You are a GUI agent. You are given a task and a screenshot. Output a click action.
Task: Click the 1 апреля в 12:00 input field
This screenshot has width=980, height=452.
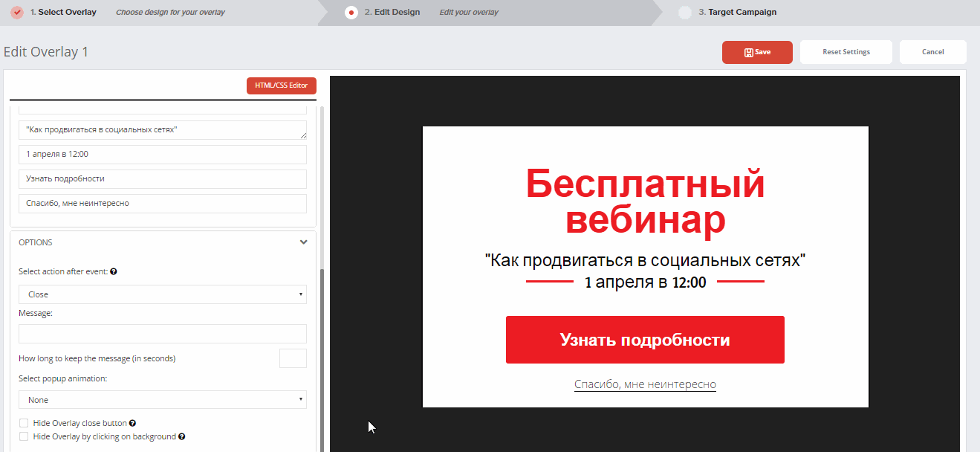coord(163,155)
